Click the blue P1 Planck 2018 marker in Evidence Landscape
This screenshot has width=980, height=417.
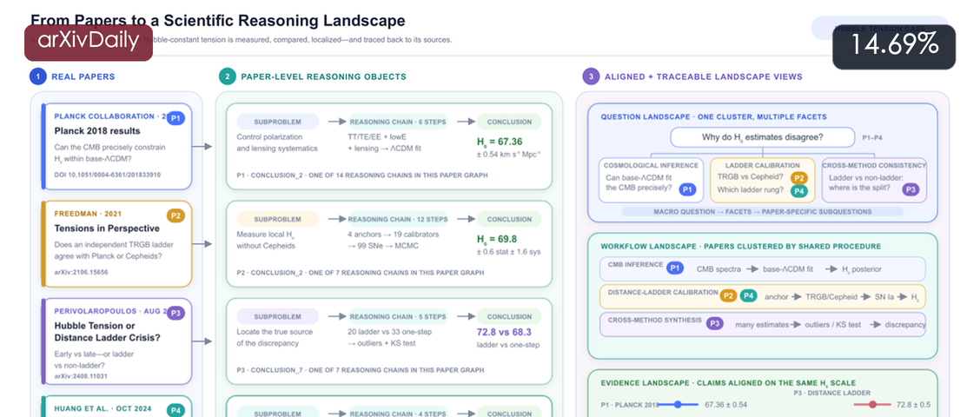click(679, 405)
